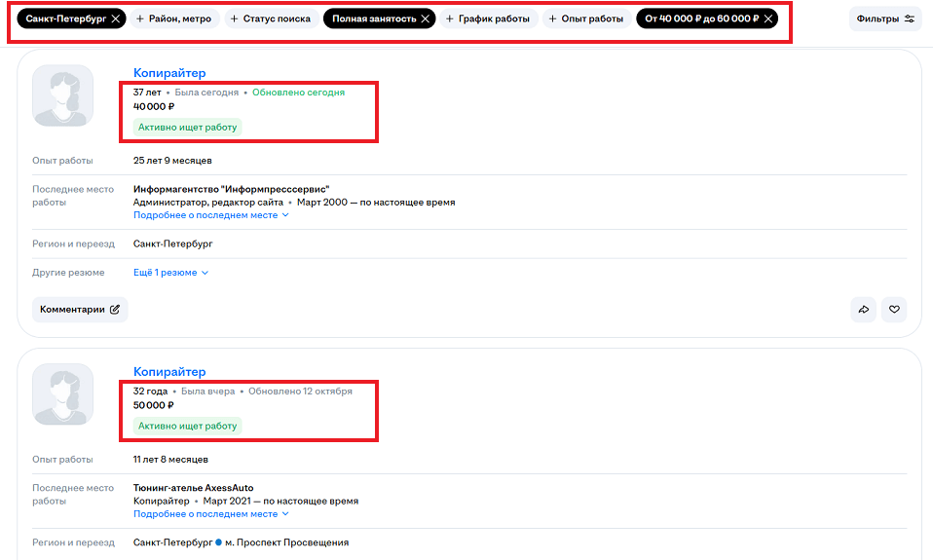Click Активно ищет работу badge in first resume
Screen dimensions: 933x560
pos(187,128)
